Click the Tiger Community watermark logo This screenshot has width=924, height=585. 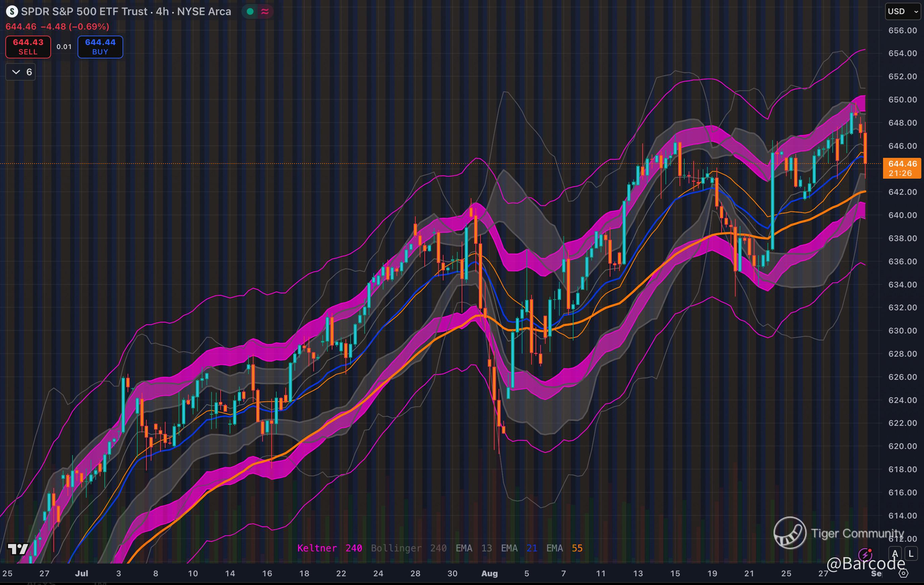789,533
